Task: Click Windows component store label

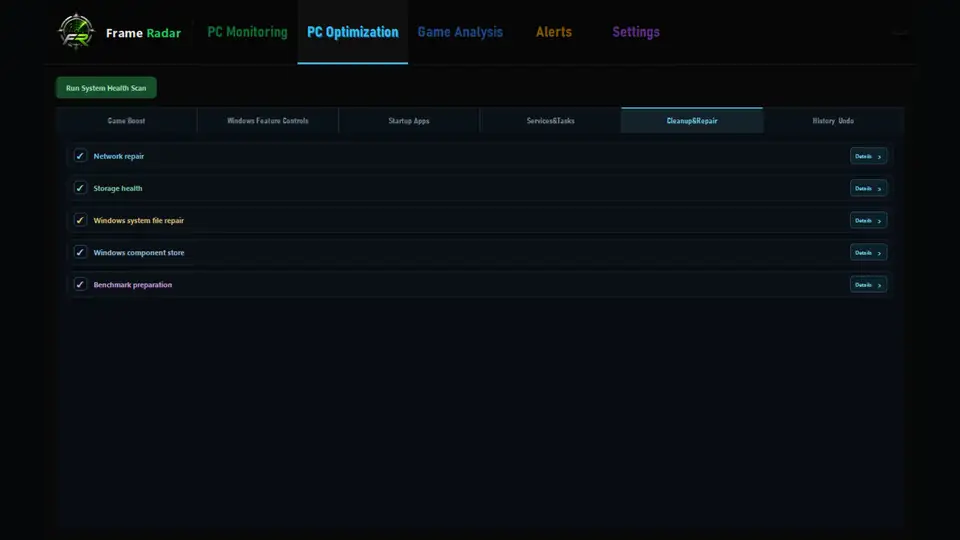Action: [x=138, y=252]
